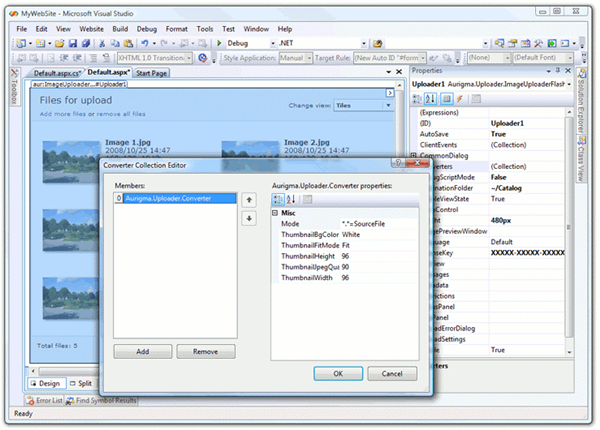This screenshot has width=600, height=430.
Task: Click the ThumbnailBgColor White value field
Action: (379, 235)
